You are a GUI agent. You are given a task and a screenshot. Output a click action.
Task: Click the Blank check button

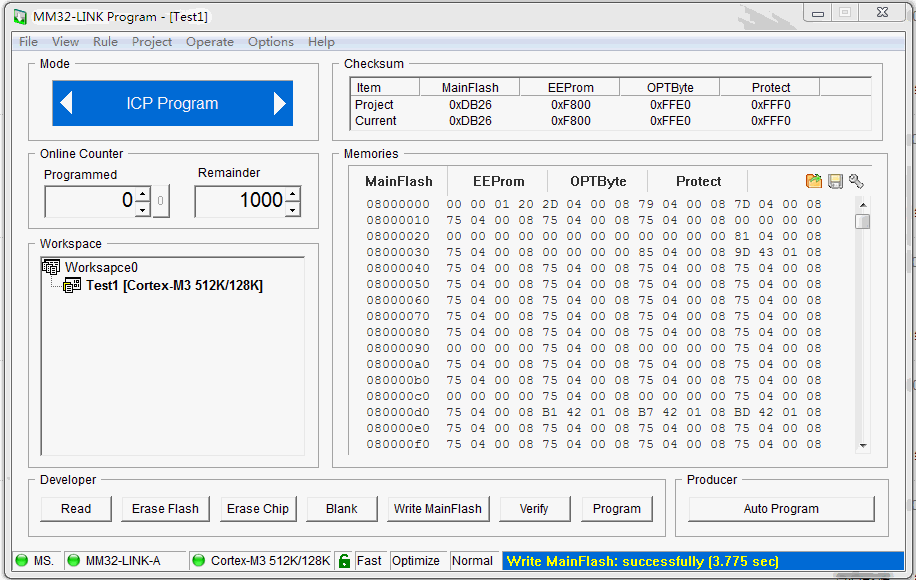342,509
